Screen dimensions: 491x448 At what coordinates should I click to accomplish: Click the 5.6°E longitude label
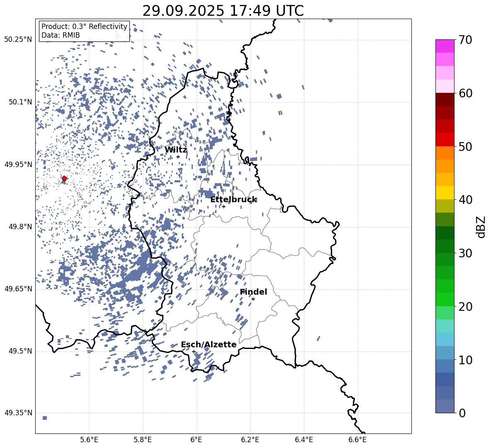[89, 440]
